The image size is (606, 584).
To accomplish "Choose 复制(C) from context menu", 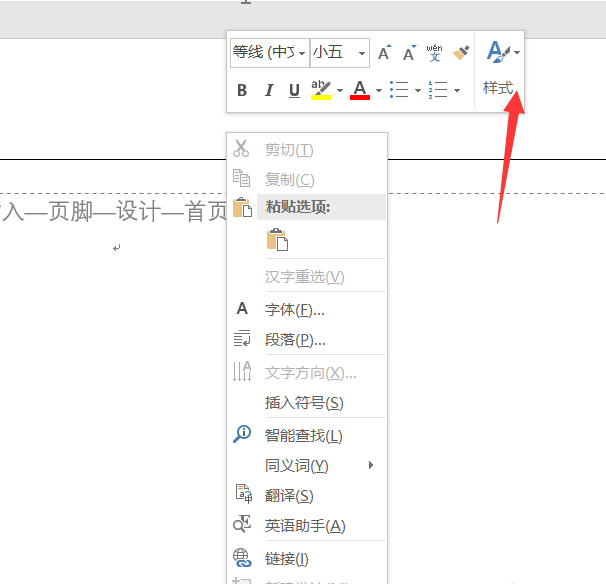I will tap(307, 179).
